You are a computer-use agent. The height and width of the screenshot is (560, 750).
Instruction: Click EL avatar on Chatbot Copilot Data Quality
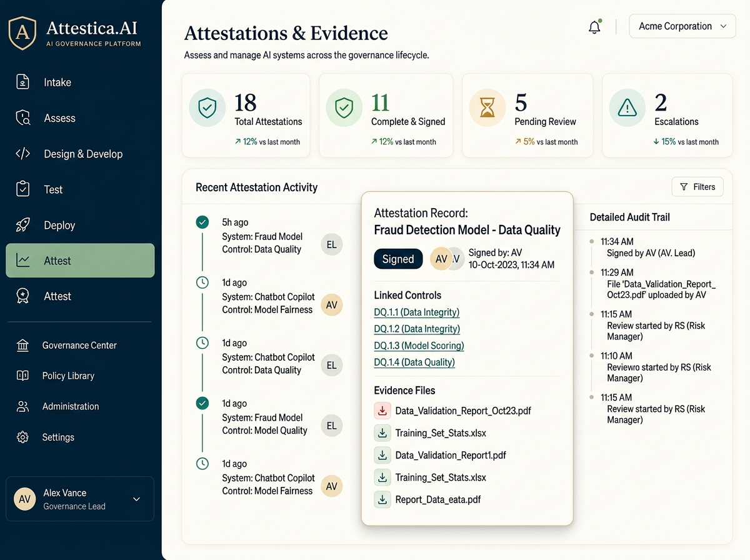click(332, 365)
